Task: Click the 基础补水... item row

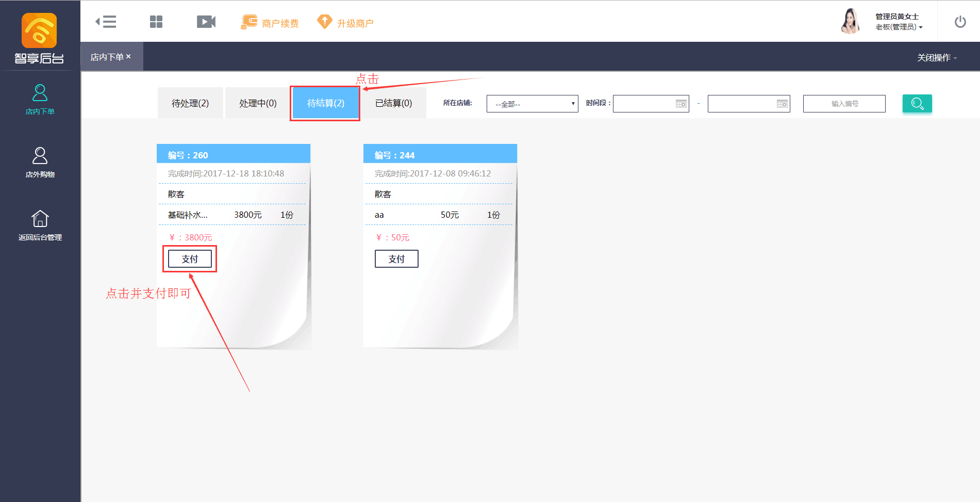Action: click(232, 215)
